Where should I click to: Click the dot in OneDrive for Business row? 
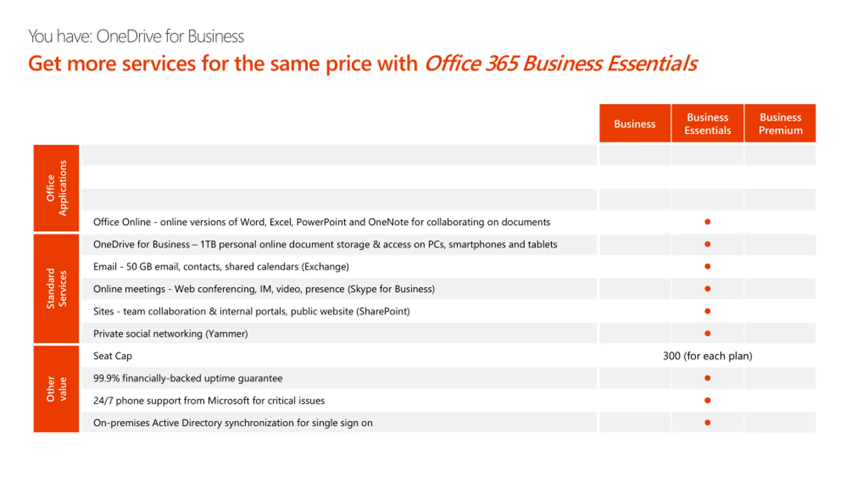(707, 244)
